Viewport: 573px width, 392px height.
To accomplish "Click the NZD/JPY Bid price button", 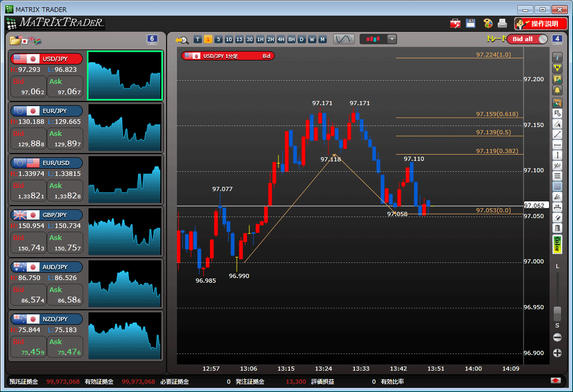I will click(x=29, y=347).
